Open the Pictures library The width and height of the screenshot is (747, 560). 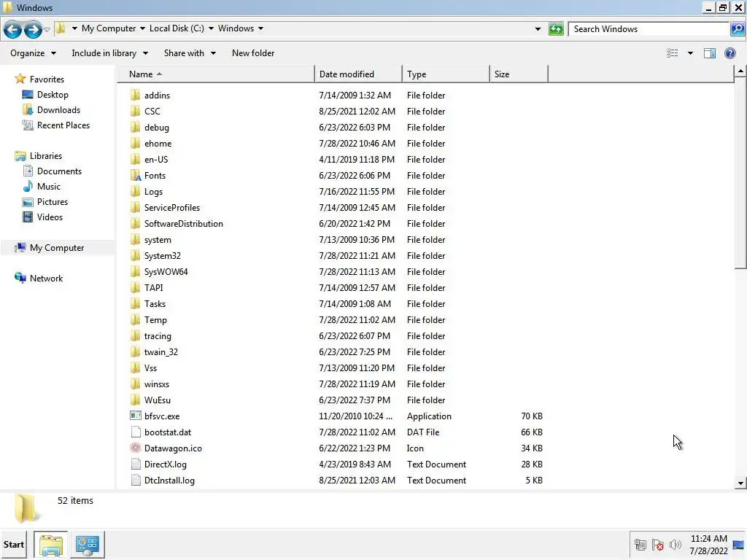click(53, 202)
